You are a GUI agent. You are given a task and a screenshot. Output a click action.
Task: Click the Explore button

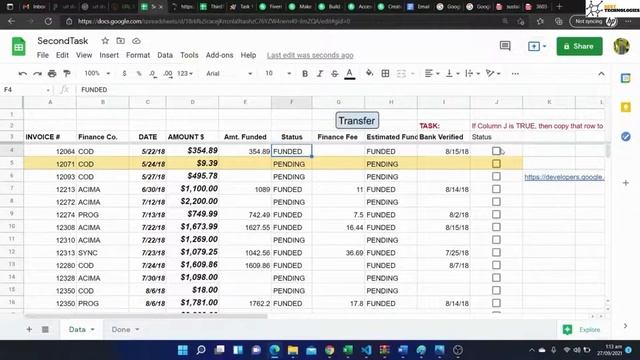click(582, 329)
